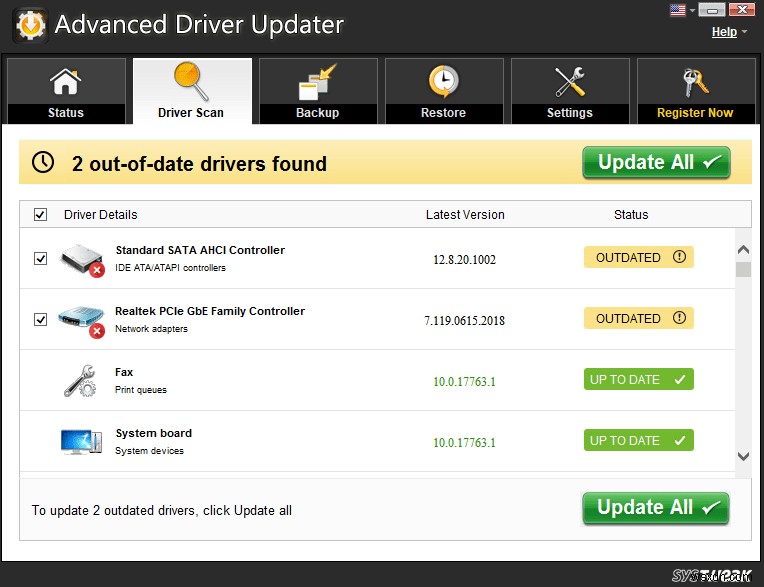Click the bottom Update All button
764x587 pixels.
tap(655, 508)
